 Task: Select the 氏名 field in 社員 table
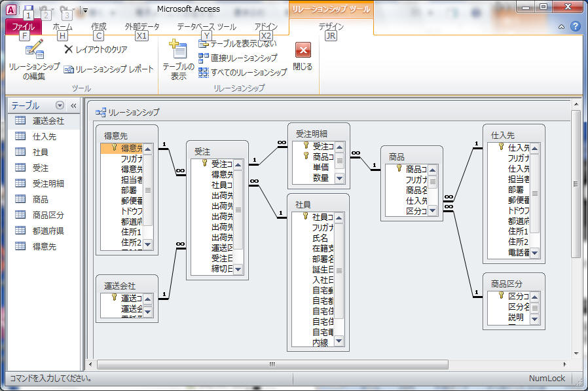point(320,238)
